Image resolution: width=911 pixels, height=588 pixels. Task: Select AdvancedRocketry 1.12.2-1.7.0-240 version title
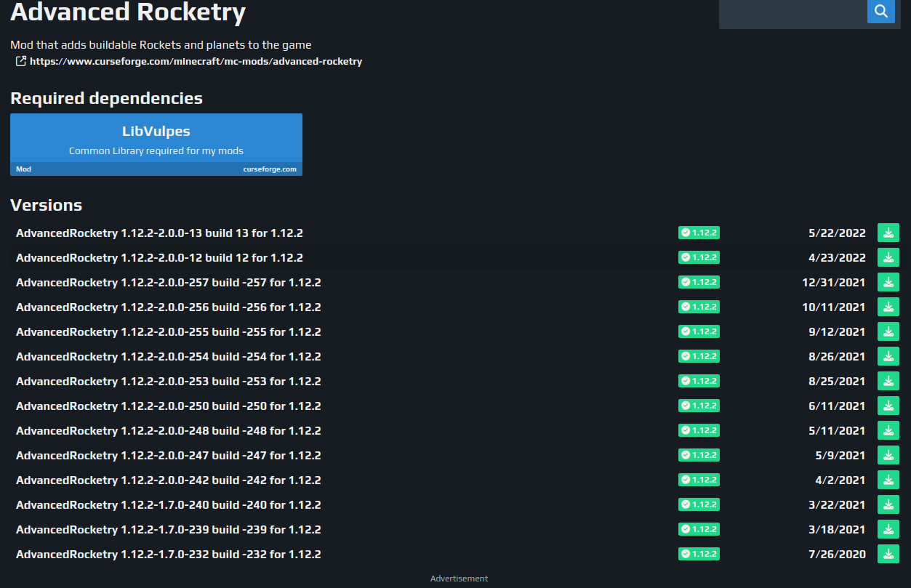(169, 505)
